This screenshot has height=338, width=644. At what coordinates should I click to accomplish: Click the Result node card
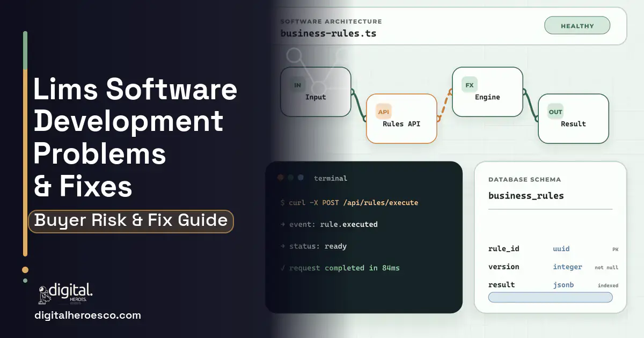coord(573,119)
